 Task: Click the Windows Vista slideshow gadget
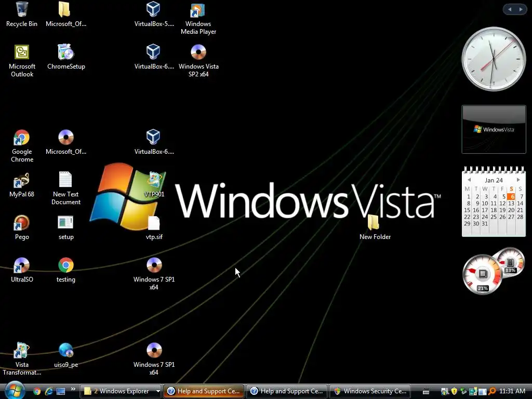[x=494, y=129]
